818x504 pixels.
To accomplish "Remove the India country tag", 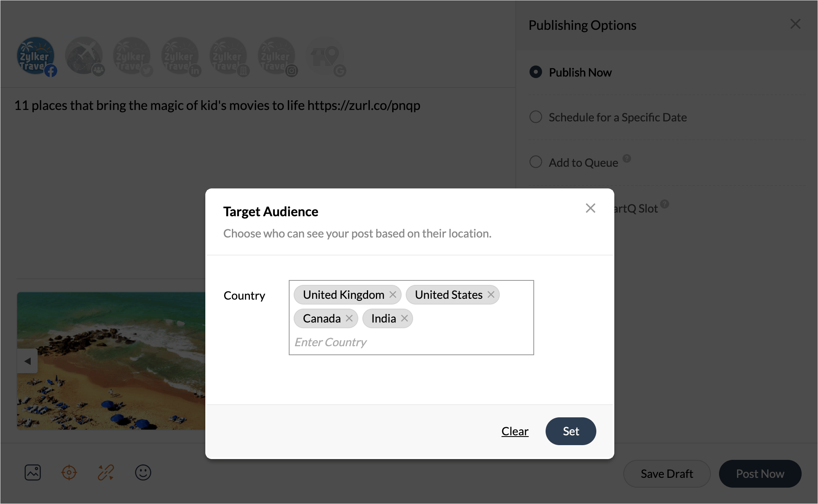I will point(405,318).
